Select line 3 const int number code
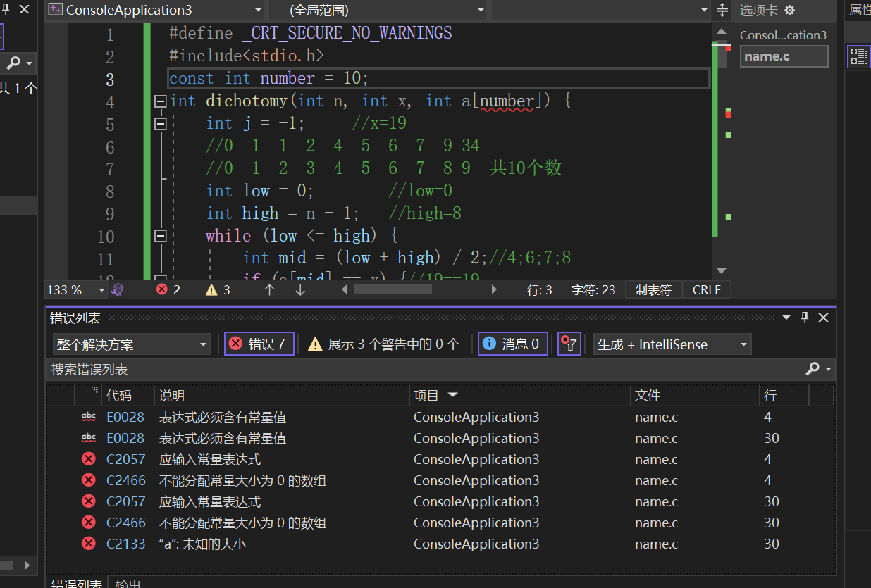Screen dimensions: 871x588 tap(269, 78)
